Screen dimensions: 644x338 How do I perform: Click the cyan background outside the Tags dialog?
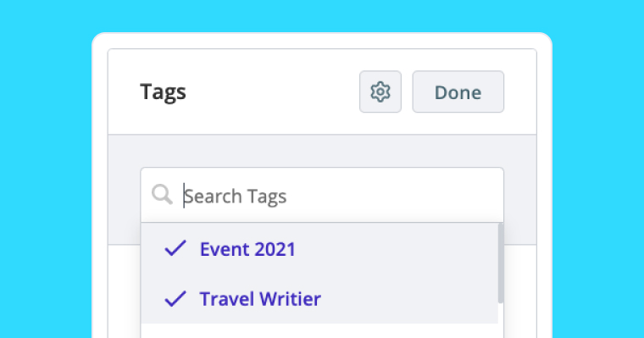(45, 164)
